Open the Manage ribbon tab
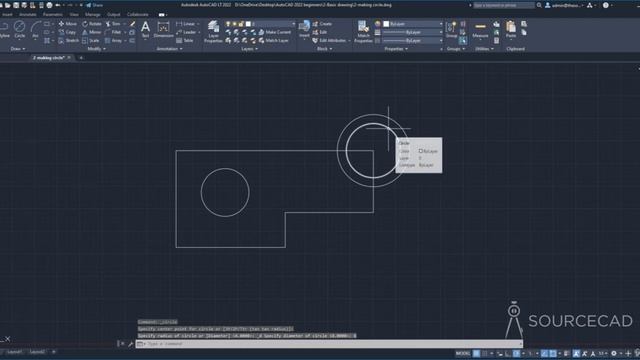The height and width of the screenshot is (360, 640). click(93, 14)
